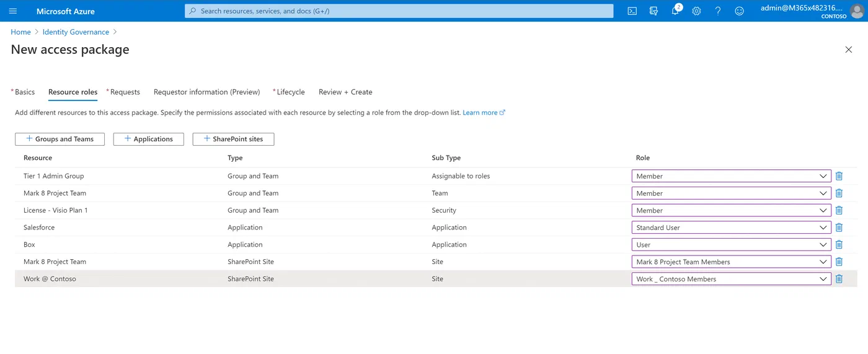Select the Salesforce resource name
This screenshot has width=868, height=354.
click(39, 228)
